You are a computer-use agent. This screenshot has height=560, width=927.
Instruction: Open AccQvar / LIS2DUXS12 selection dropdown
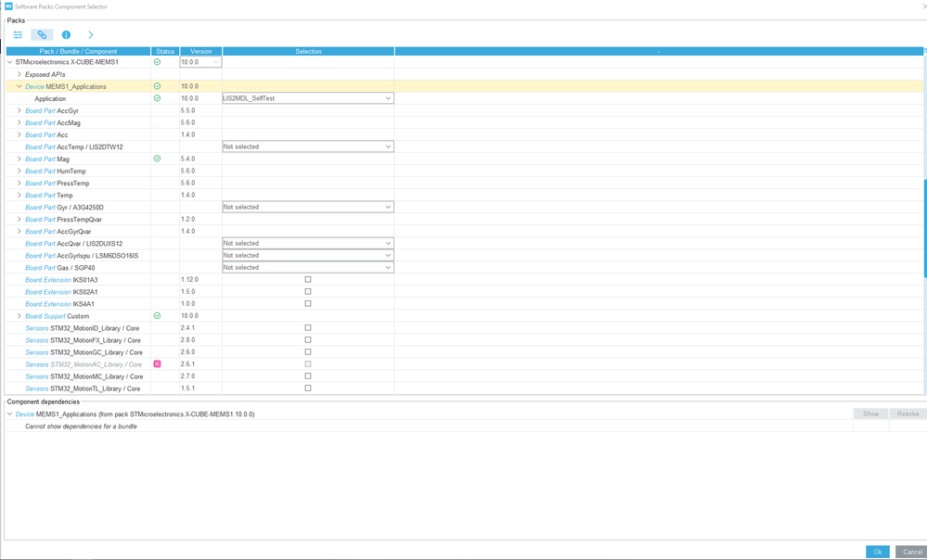coord(308,243)
